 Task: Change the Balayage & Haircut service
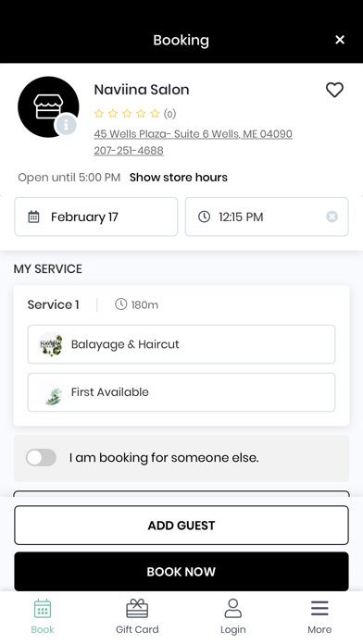181,344
